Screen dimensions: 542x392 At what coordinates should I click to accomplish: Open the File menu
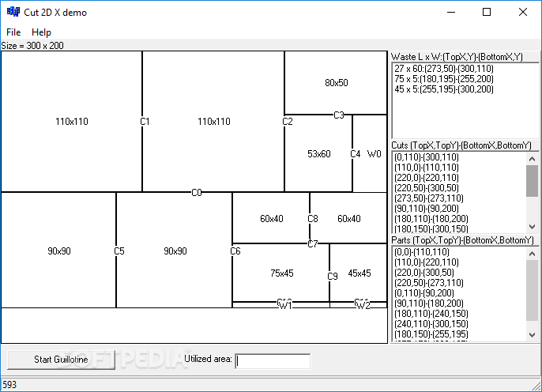(13, 32)
